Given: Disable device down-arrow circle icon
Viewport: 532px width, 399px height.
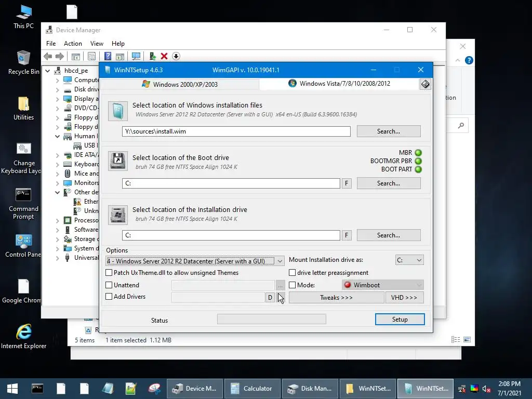Looking at the screenshot, I should tap(176, 56).
